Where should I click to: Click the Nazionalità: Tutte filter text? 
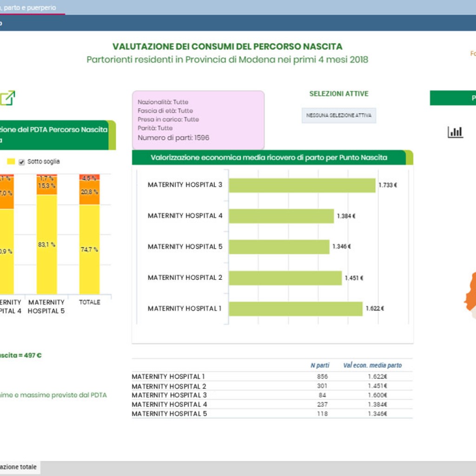point(163,102)
